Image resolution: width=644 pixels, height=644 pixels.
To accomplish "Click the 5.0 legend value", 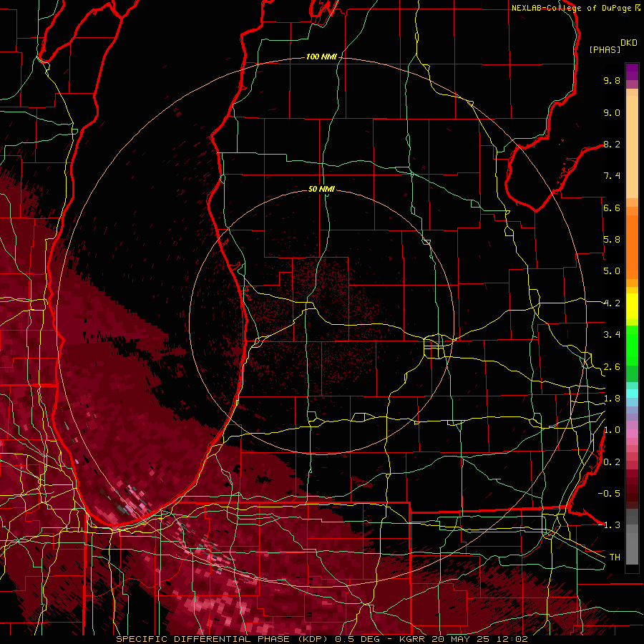I will (612, 271).
